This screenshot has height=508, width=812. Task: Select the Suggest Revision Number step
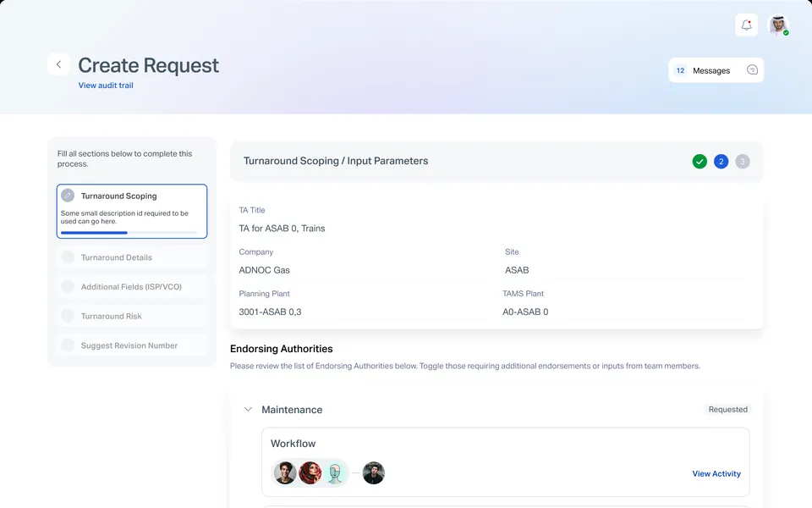[132, 345]
